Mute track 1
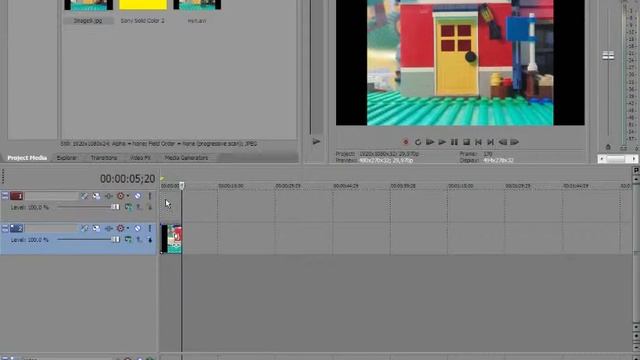The image size is (640, 360). 138,196
